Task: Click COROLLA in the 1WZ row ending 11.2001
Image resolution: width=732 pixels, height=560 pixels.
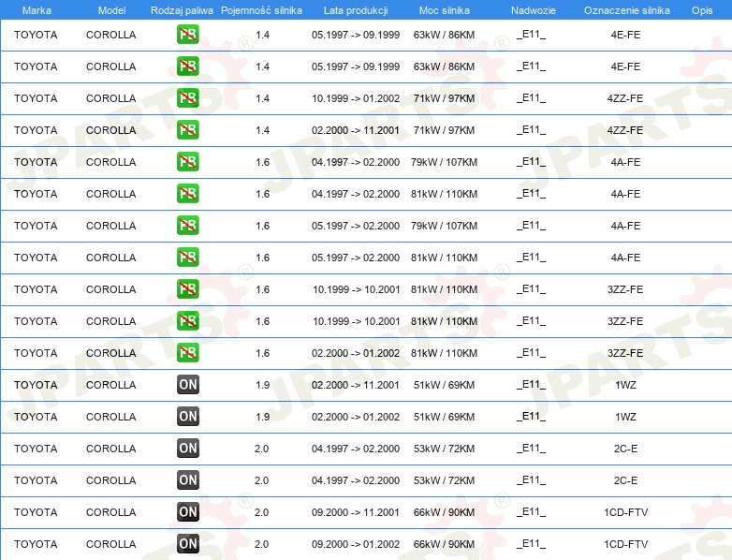Action: (111, 385)
